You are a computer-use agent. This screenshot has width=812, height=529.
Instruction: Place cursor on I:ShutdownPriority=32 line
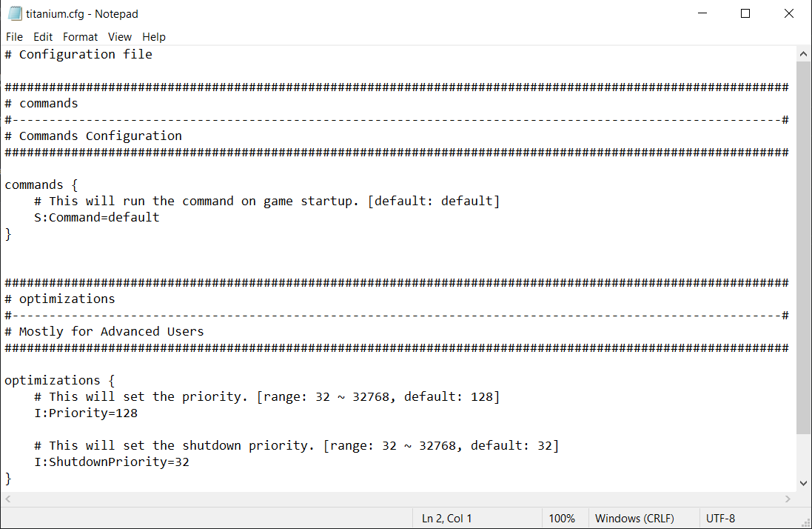coord(111,462)
